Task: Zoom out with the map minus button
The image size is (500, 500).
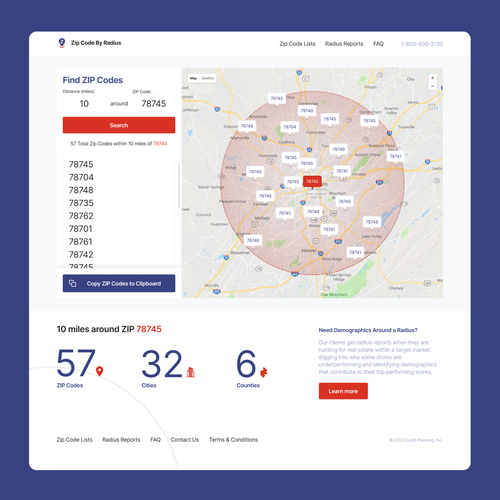Action: 432,86
